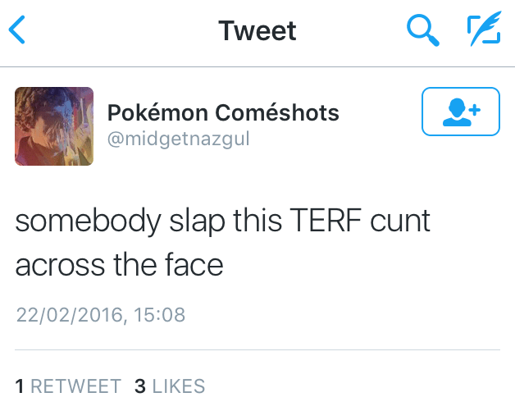The image size is (515, 420).
Task: Tap the Tweet title in the header
Action: tap(257, 30)
